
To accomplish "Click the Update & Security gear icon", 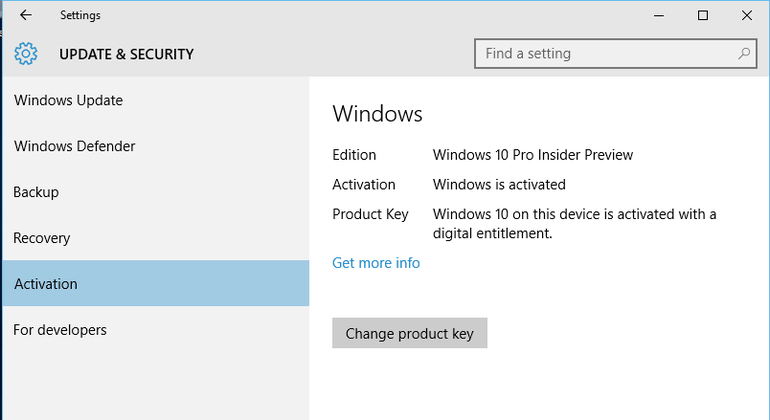I will [26, 54].
